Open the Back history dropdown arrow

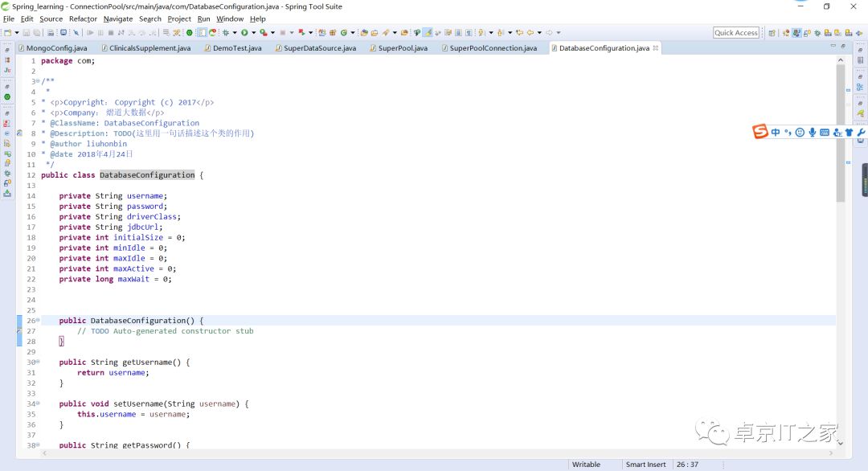[x=539, y=33]
